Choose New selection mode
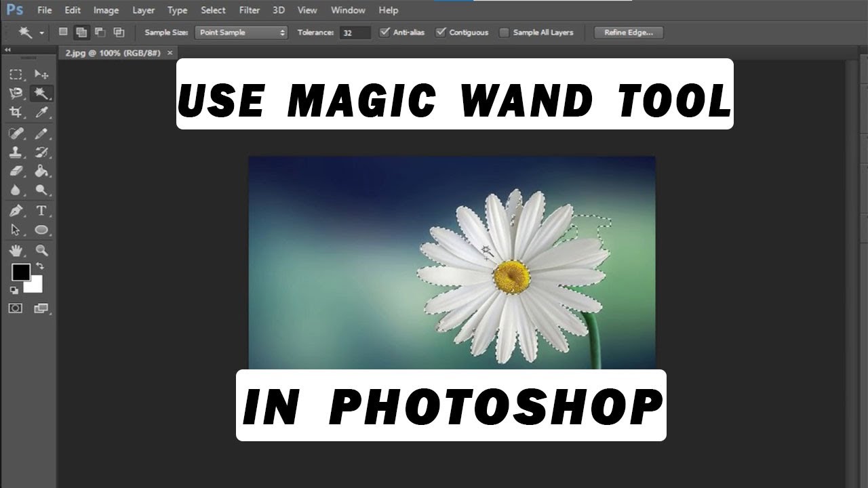 (x=63, y=32)
